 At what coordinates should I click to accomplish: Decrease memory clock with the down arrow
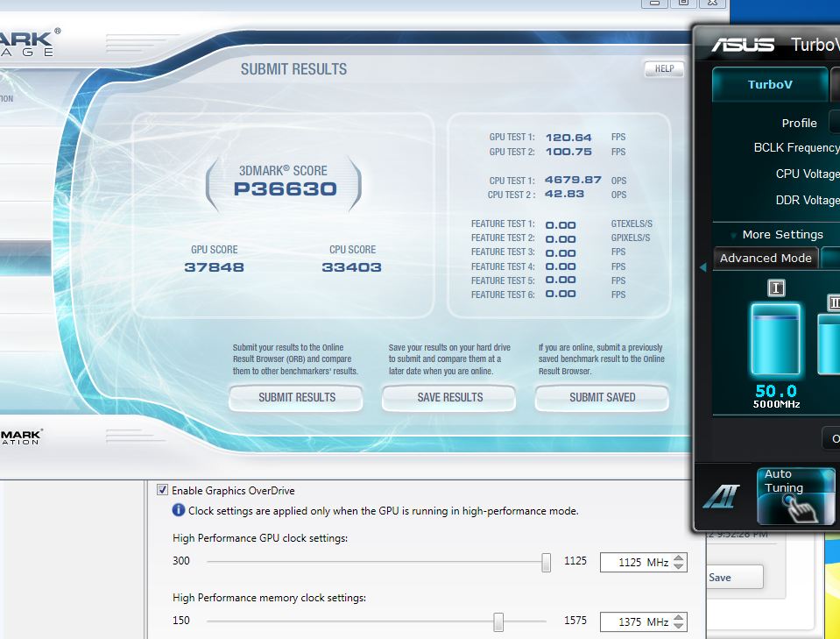click(x=679, y=626)
